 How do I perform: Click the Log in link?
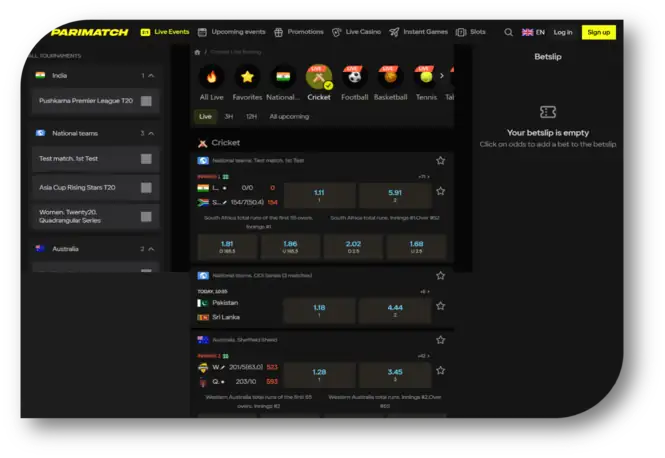[563, 32]
